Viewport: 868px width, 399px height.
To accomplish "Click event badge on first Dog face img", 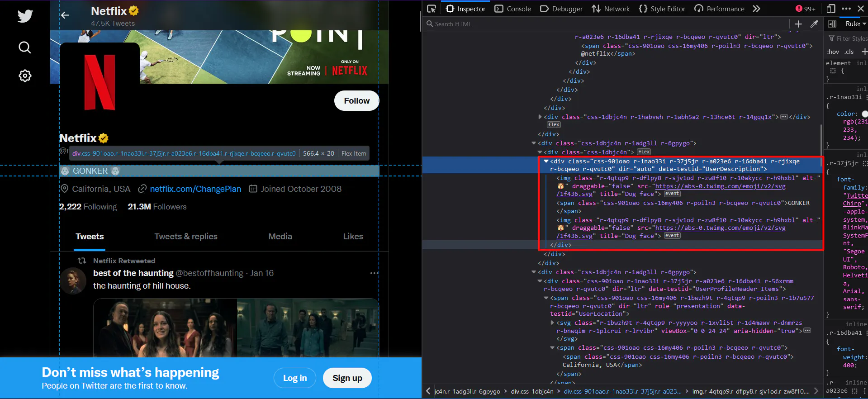I will coord(672,194).
